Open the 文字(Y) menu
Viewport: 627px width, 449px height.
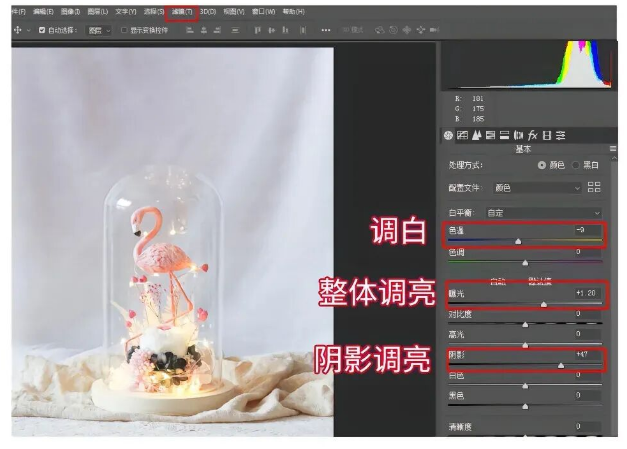[126, 12]
